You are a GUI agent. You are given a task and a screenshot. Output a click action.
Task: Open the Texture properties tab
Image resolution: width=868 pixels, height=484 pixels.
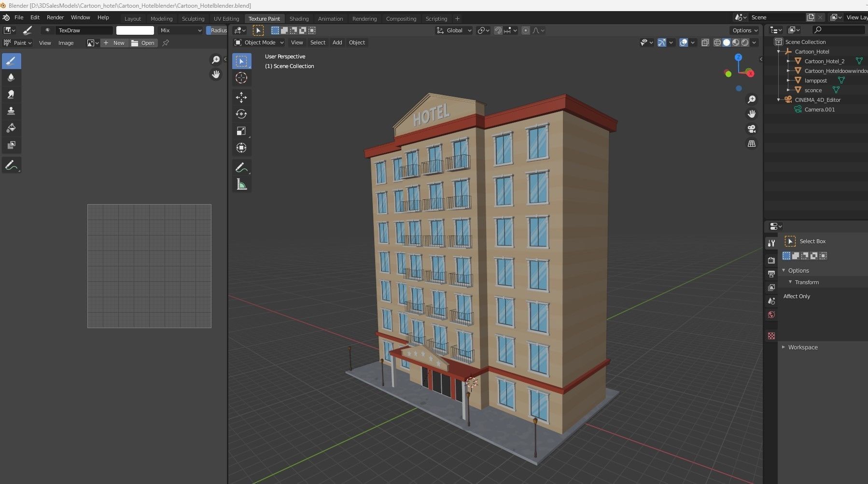[x=771, y=336]
